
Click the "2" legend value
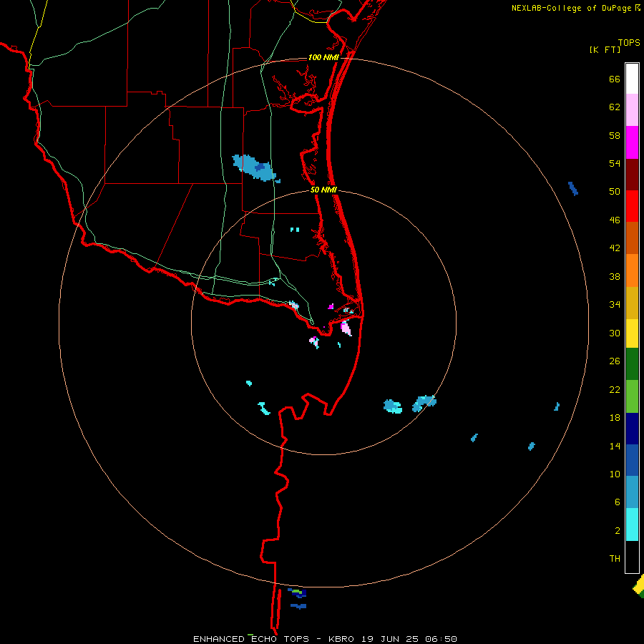[618, 531]
